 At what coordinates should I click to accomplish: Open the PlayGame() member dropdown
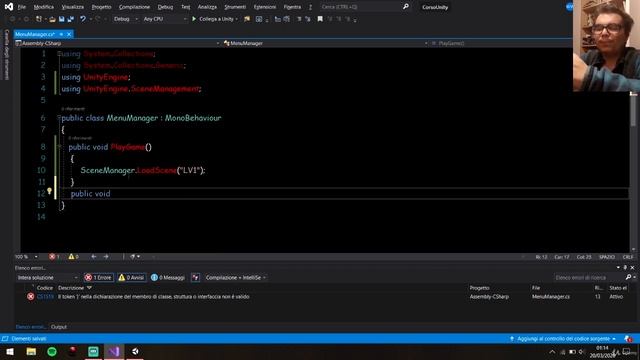pyautogui.click(x=501, y=43)
